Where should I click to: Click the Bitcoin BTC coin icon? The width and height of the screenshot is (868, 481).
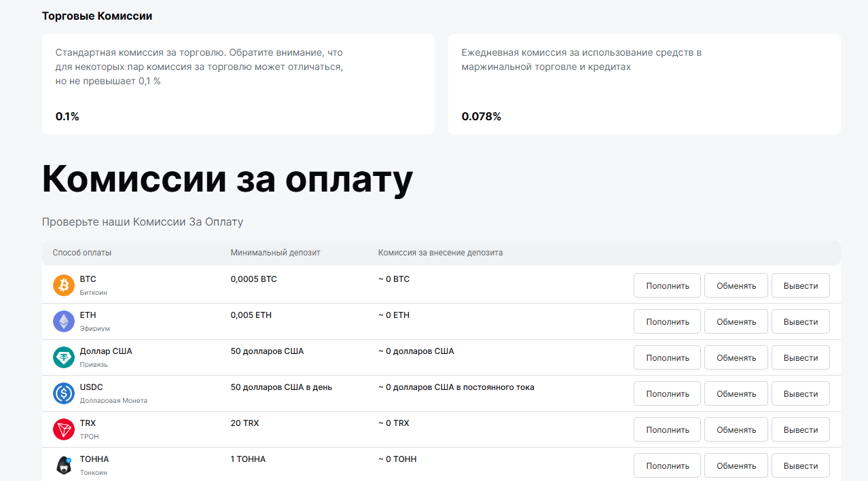click(64, 285)
